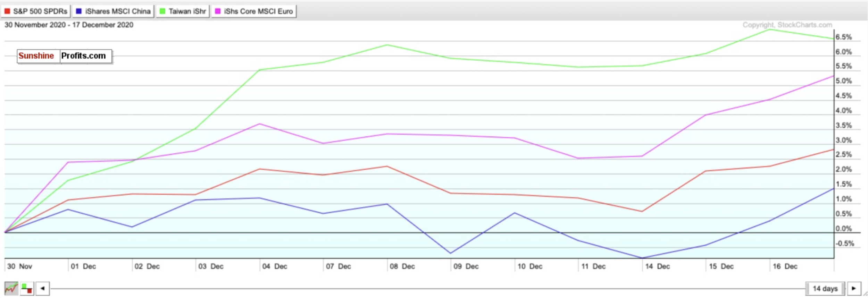This screenshot has height=298, width=868.
Task: Toggle the S&P 500 SPDRs legend tab
Action: (x=36, y=11)
